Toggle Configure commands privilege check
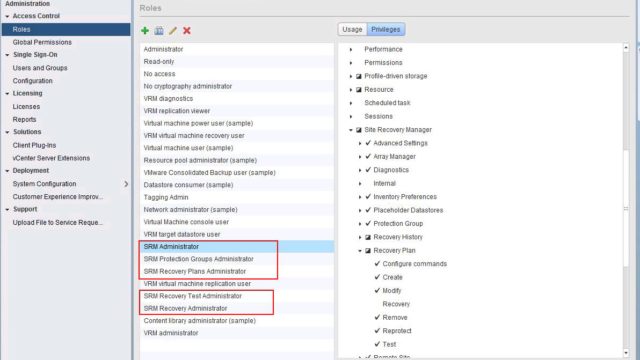The image size is (640, 360). coord(377,264)
